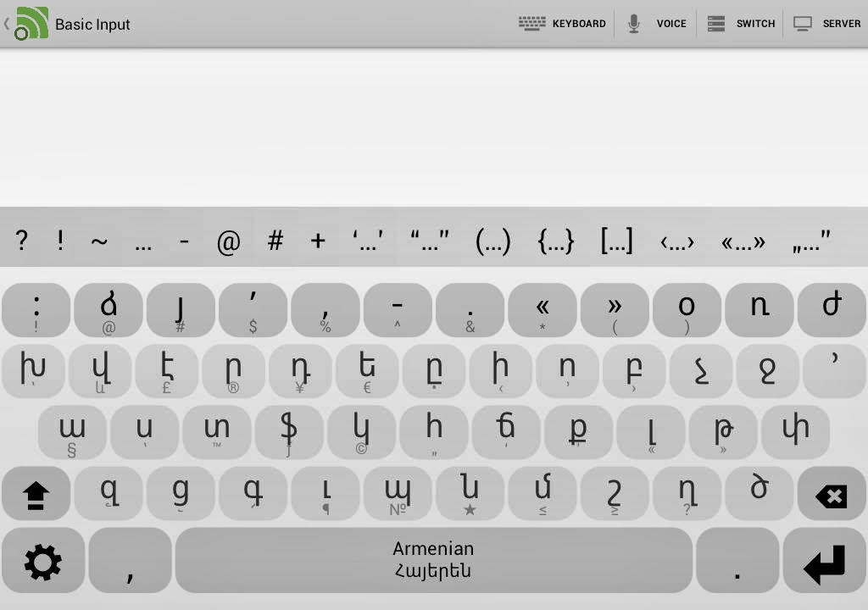Insert the question mark from suggestion strip
The image size is (868, 610).
[x=21, y=241]
